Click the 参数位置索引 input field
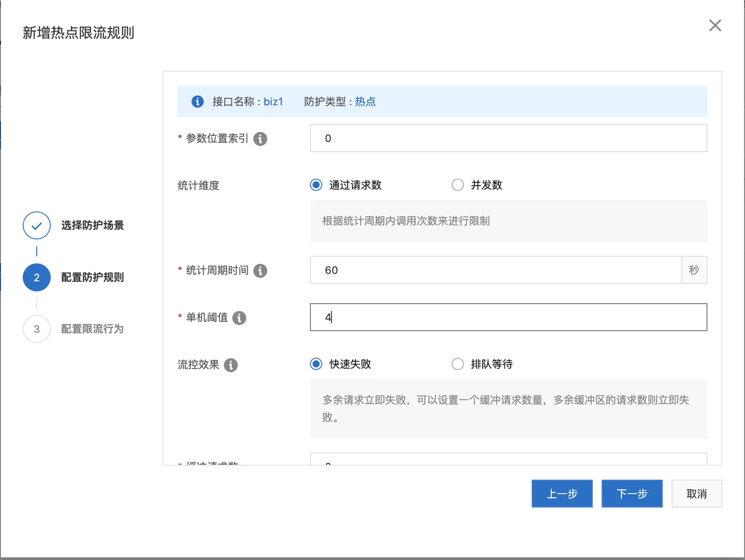The image size is (745, 560). [508, 138]
